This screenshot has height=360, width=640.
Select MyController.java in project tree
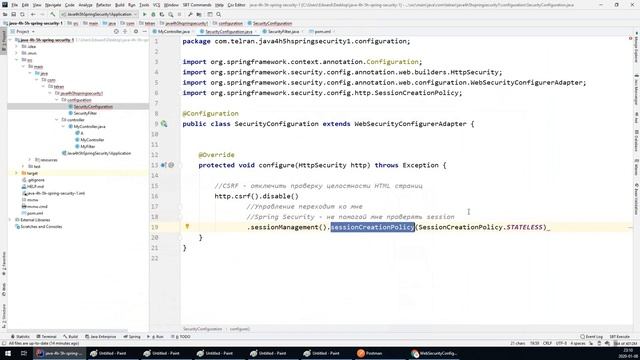(89, 127)
